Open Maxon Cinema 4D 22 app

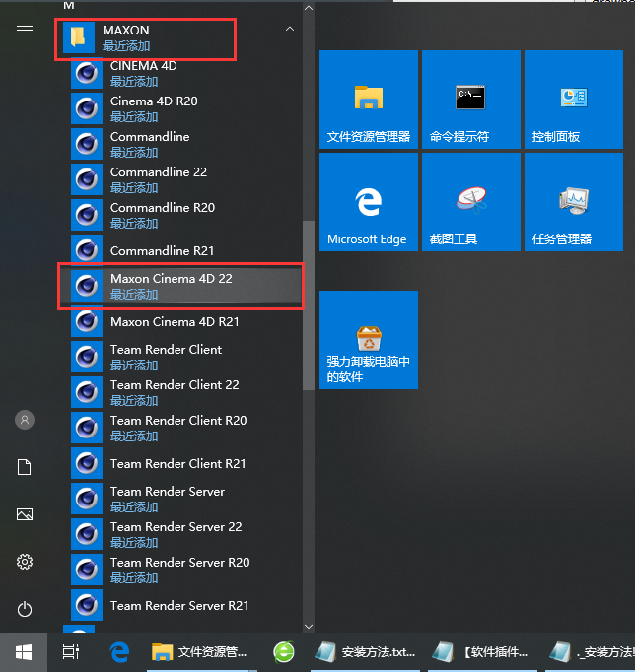[x=173, y=286]
